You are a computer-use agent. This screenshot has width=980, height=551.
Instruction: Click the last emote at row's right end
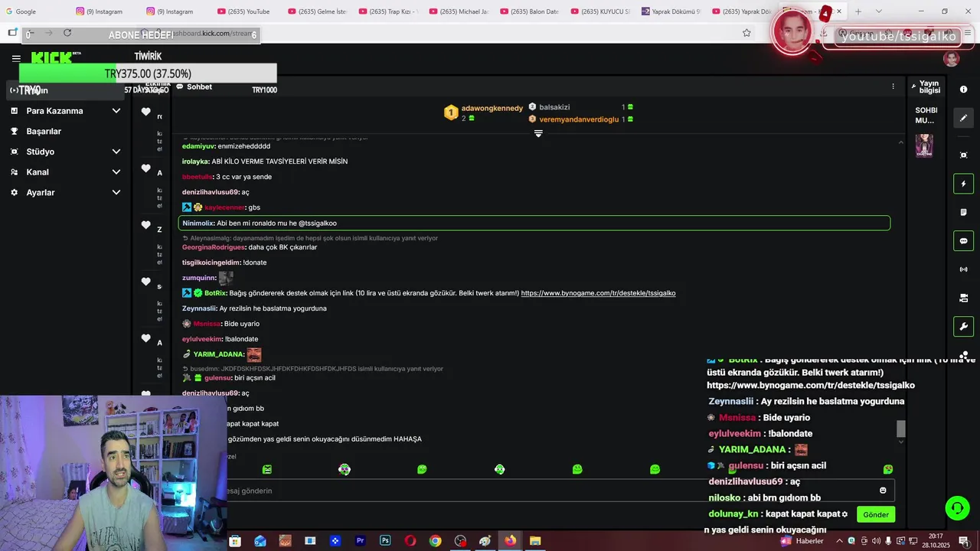point(888,469)
